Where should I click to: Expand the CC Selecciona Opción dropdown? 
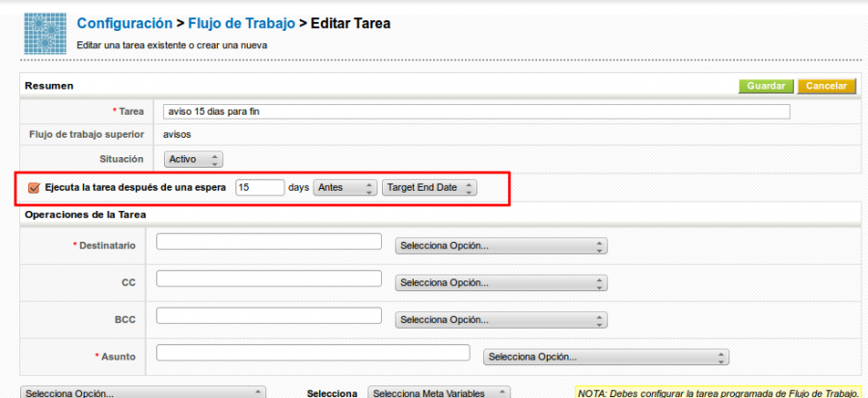pyautogui.click(x=502, y=283)
